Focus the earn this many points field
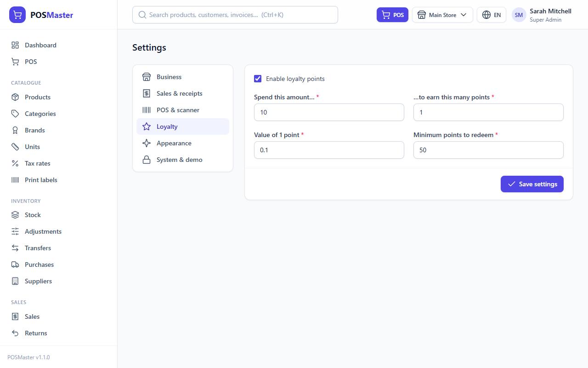This screenshot has height=368, width=588. pos(488,112)
